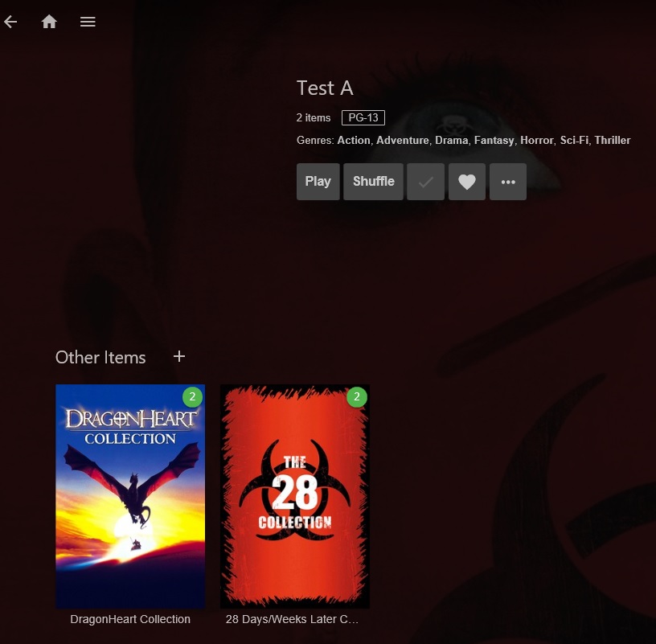Toggle watched status for the collection

[x=425, y=181]
